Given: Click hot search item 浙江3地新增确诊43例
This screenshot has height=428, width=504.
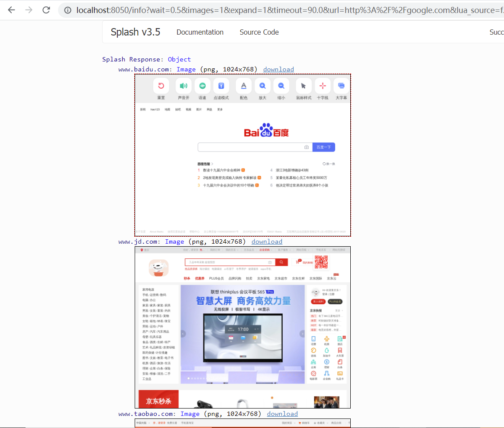Looking at the screenshot, I should 292,171.
